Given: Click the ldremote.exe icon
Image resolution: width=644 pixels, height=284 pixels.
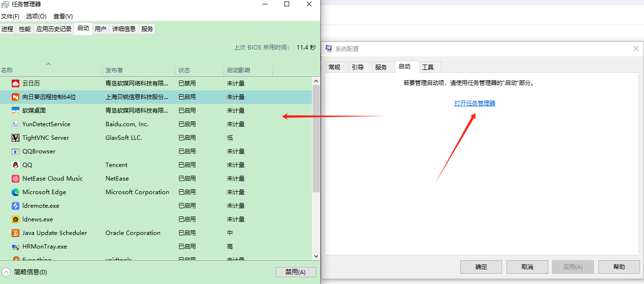Looking at the screenshot, I should click(x=16, y=206).
